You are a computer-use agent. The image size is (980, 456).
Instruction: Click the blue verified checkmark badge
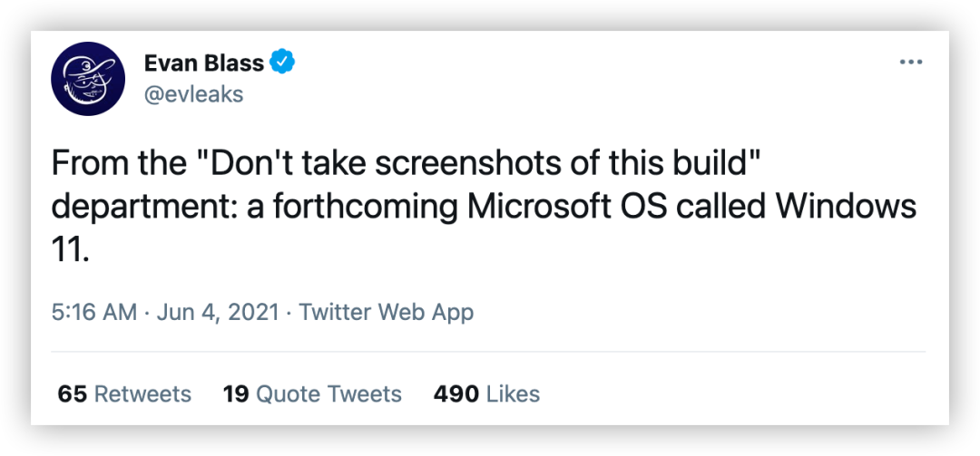[284, 63]
